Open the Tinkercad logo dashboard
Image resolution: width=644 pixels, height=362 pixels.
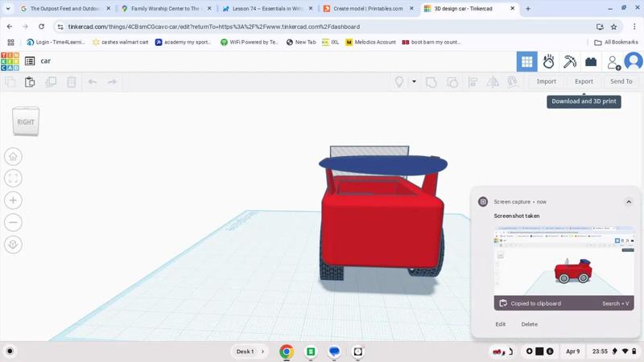pyautogui.click(x=10, y=61)
